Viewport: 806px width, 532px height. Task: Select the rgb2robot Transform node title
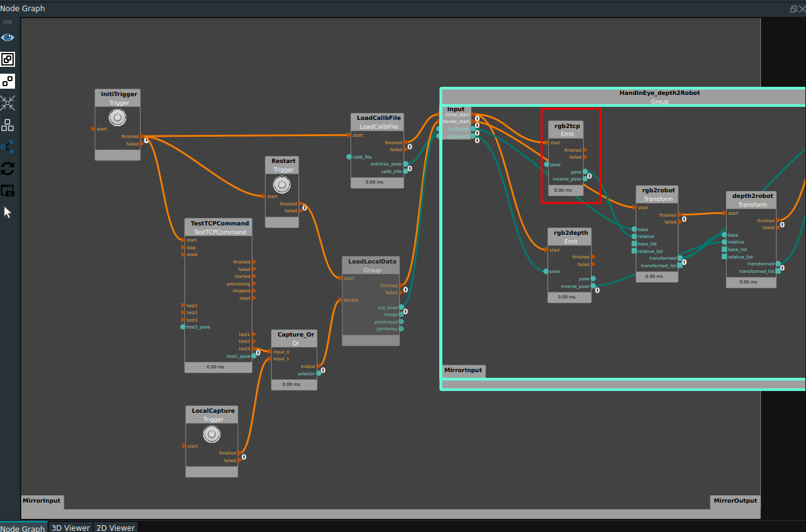click(x=657, y=190)
